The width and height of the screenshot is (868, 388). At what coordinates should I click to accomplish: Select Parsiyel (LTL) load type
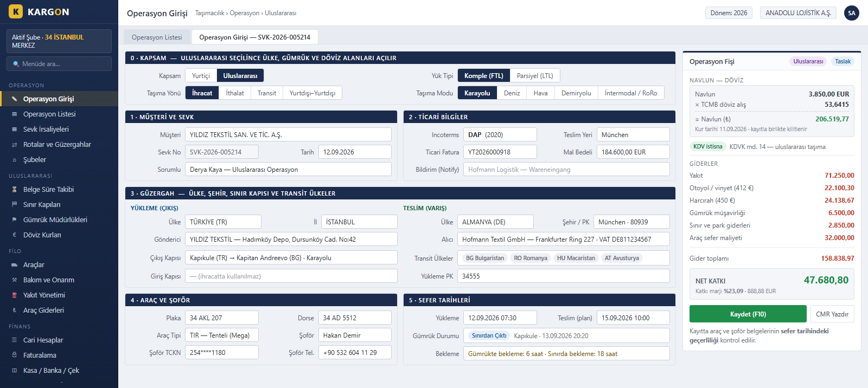(535, 76)
